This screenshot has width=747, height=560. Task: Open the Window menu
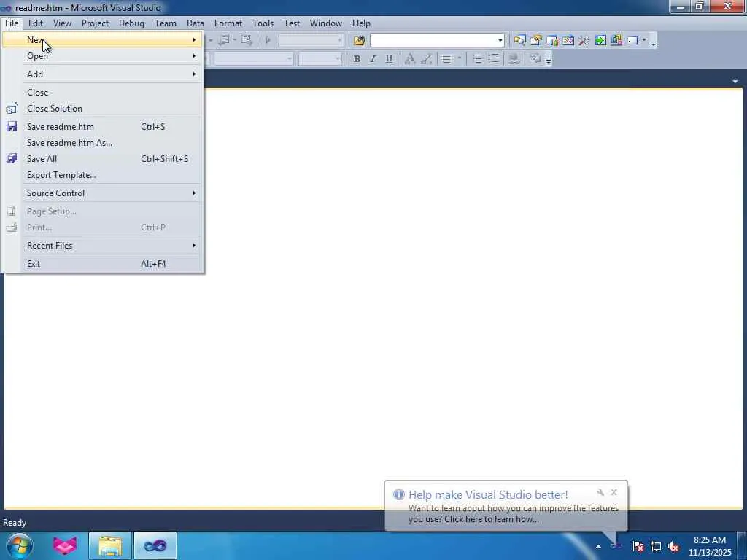(x=326, y=23)
